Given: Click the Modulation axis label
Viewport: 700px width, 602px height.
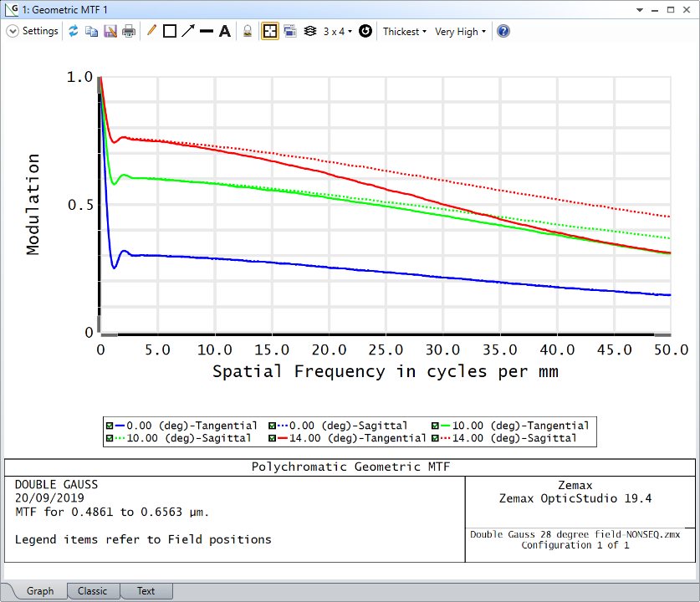Looking at the screenshot, I should click(33, 204).
